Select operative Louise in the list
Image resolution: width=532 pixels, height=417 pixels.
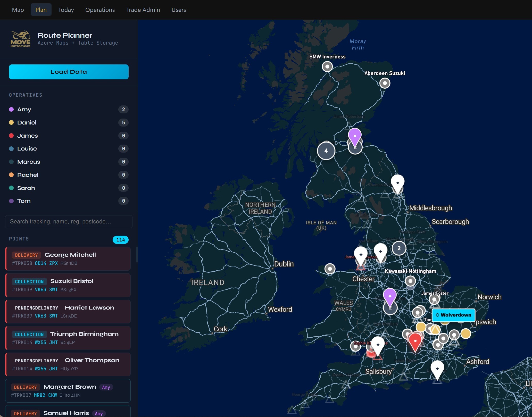point(69,149)
